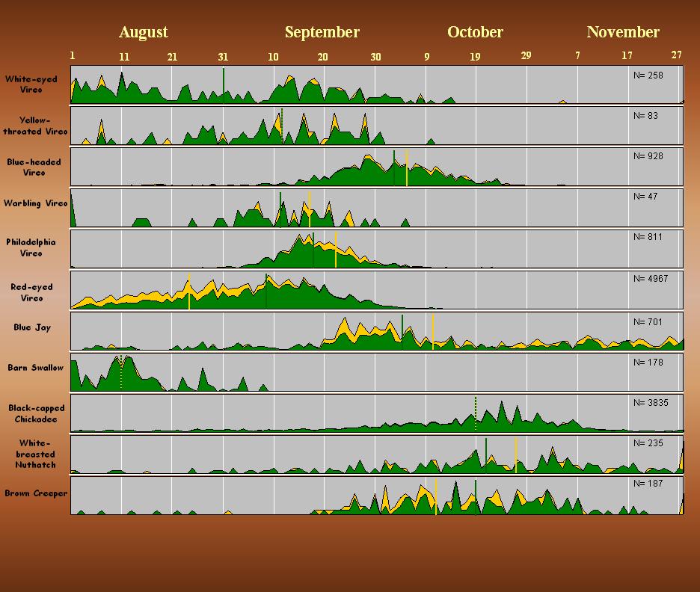The image size is (700, 592).
Task: Click the Black-capped Chickadee label
Action: coord(36,413)
